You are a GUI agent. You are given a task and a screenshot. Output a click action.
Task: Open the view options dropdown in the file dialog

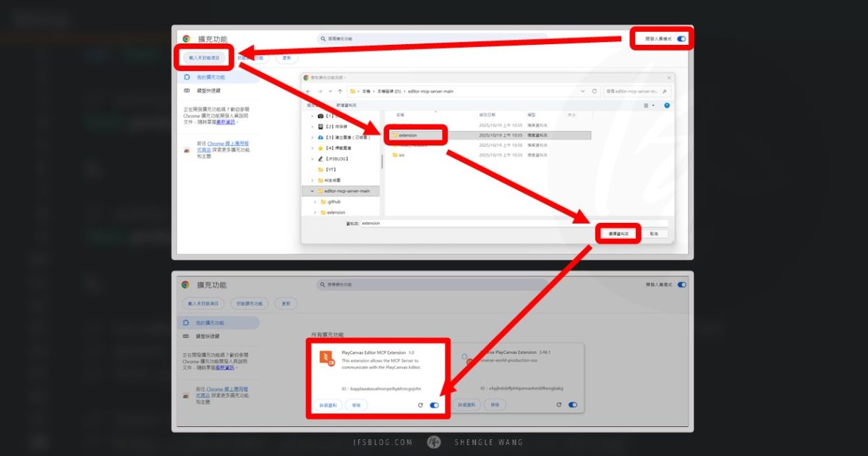click(647, 105)
